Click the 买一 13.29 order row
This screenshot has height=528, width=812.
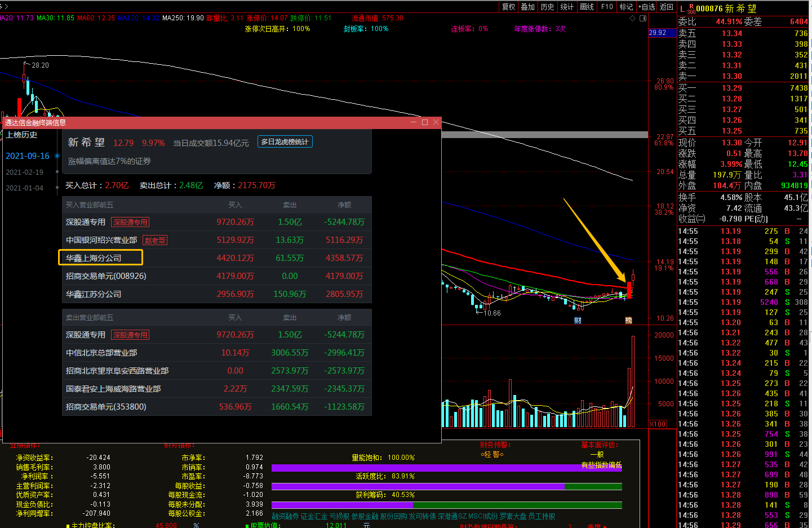coord(743,88)
